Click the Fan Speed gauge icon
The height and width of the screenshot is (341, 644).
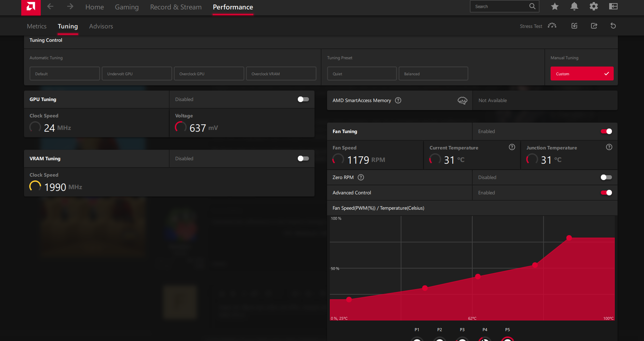338,159
